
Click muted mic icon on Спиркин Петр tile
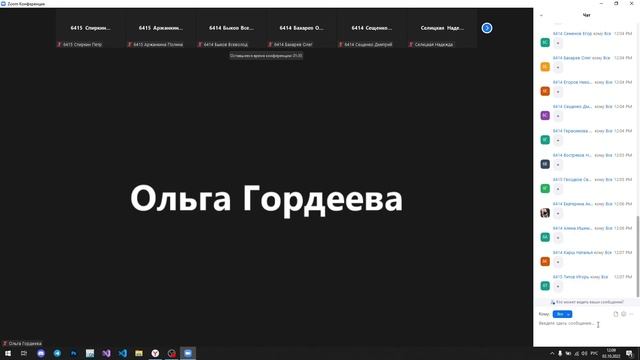(59, 44)
